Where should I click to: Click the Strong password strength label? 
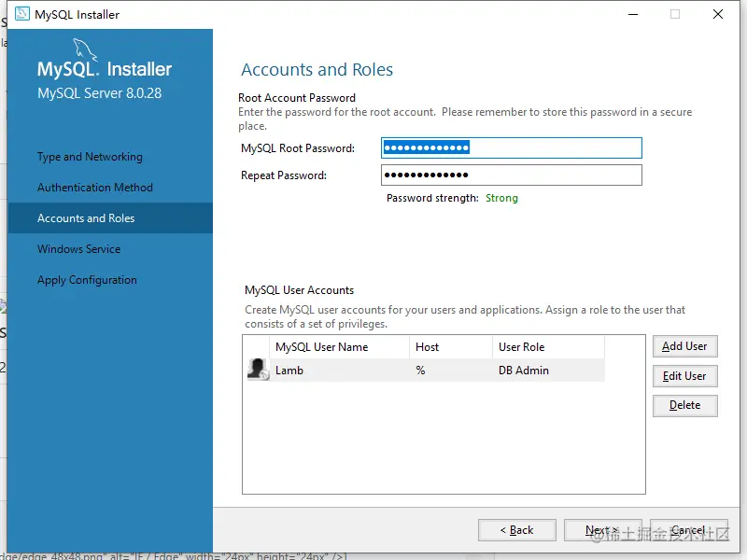501,198
